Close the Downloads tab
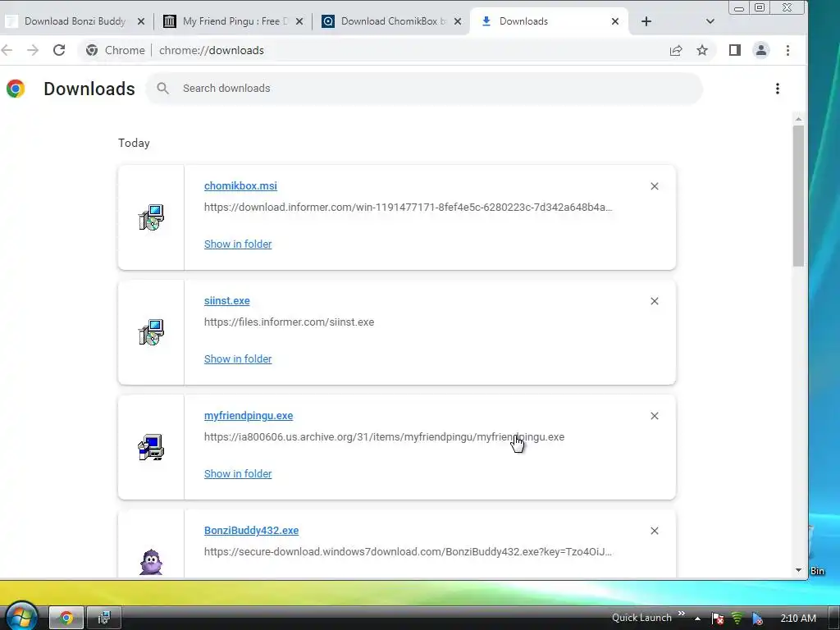Viewport: 840px width, 630px height. tap(615, 21)
